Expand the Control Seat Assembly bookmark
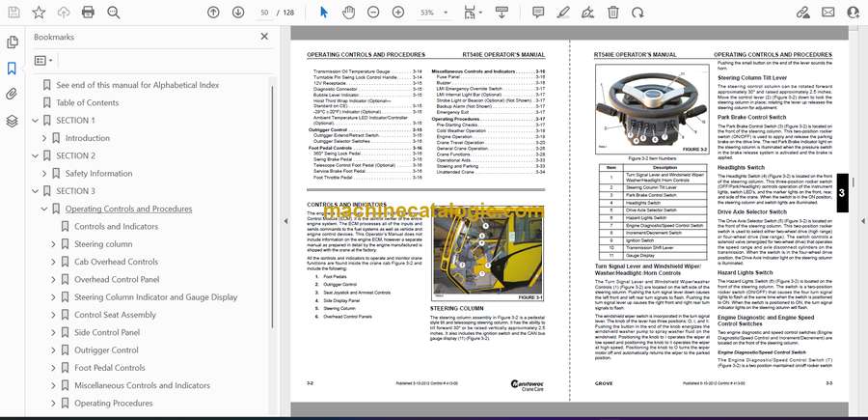 [53, 315]
